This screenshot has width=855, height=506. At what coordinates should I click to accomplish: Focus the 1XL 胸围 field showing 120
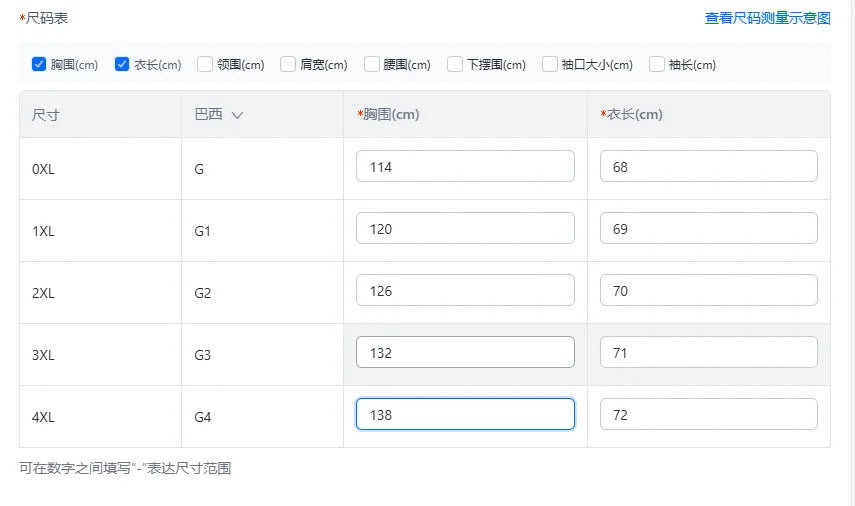[465, 229]
